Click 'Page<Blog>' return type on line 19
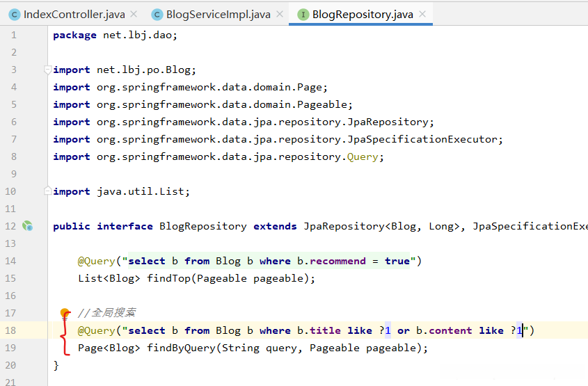 tap(109, 348)
